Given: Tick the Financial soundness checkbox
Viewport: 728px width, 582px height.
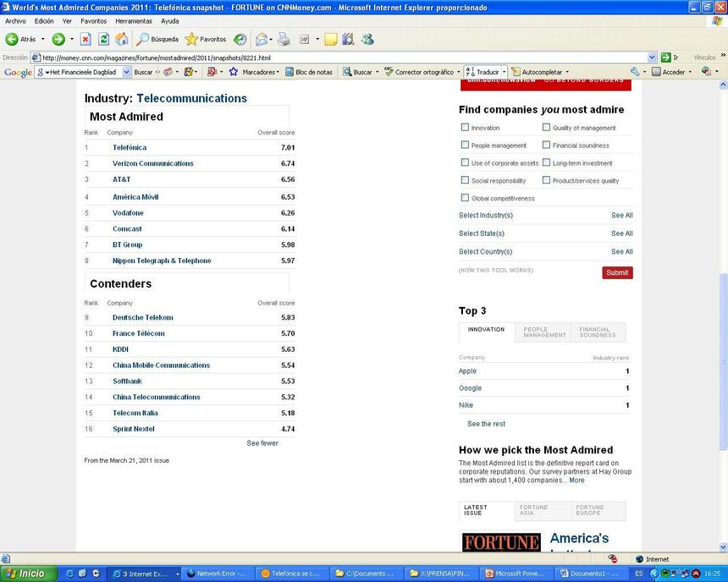Looking at the screenshot, I should [x=546, y=145].
